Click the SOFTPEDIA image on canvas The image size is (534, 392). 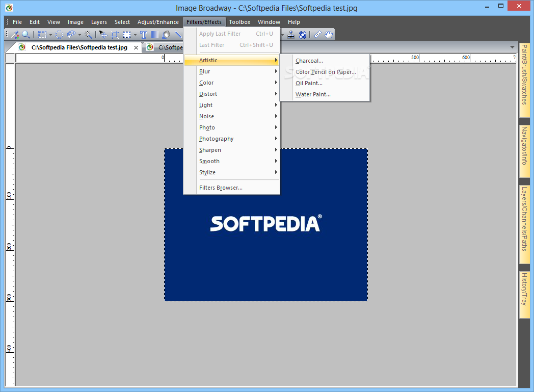tap(265, 225)
